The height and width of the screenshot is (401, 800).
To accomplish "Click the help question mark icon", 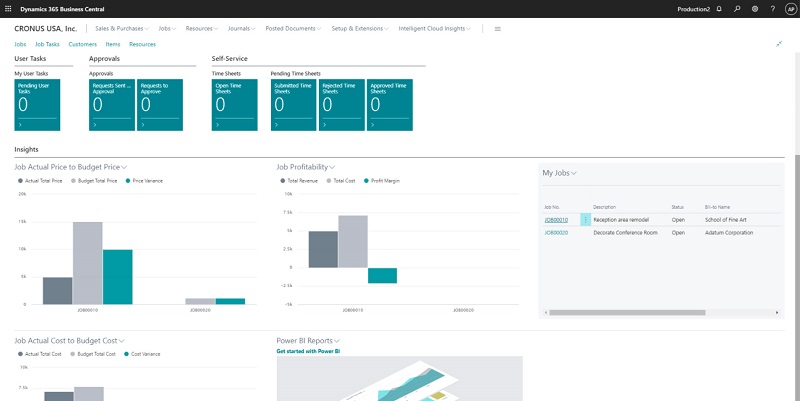I will 772,8.
